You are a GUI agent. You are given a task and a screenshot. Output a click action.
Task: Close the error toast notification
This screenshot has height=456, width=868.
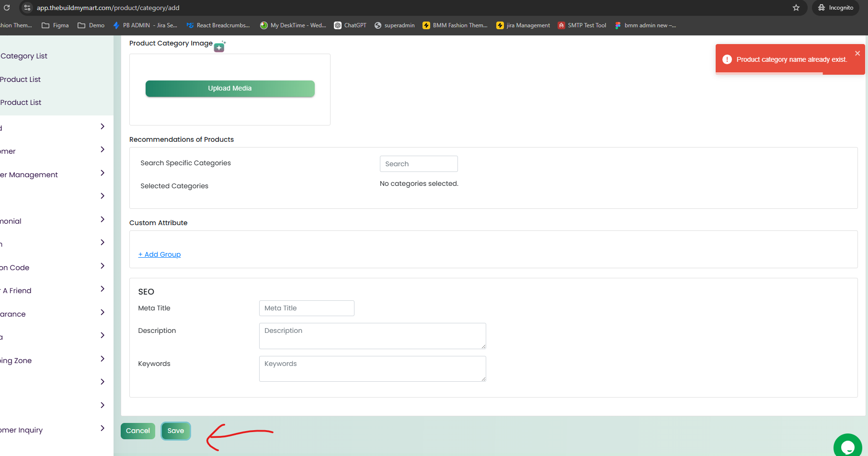(x=857, y=53)
